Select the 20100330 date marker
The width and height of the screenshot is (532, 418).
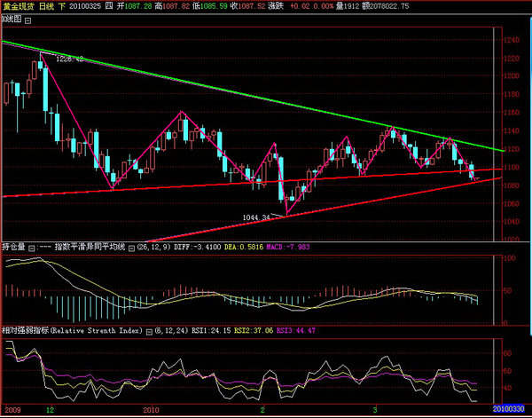[508, 412]
